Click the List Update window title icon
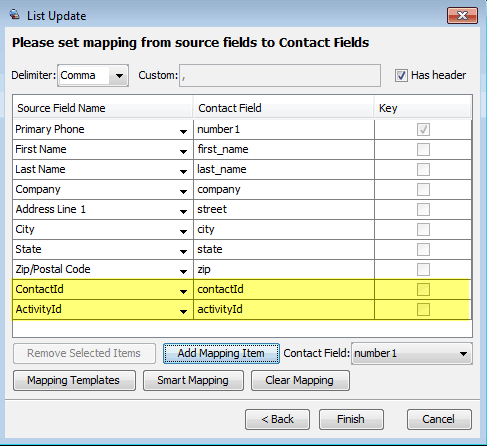487x446 pixels. tap(15, 15)
